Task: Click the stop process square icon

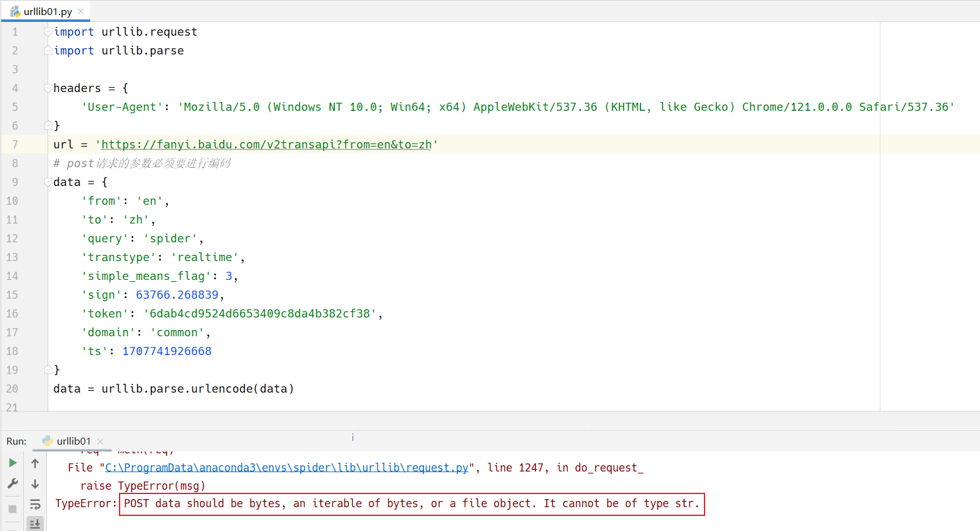Action: click(x=13, y=509)
